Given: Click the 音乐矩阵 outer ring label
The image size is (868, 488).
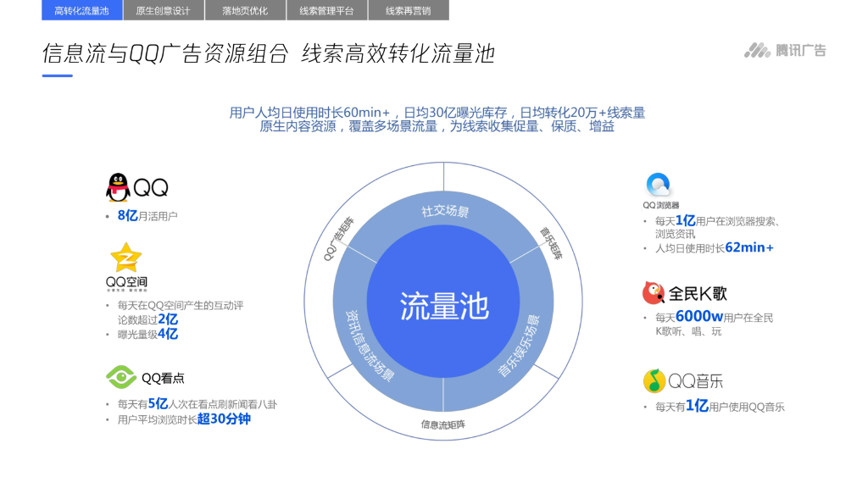Looking at the screenshot, I should pyautogui.click(x=551, y=243).
